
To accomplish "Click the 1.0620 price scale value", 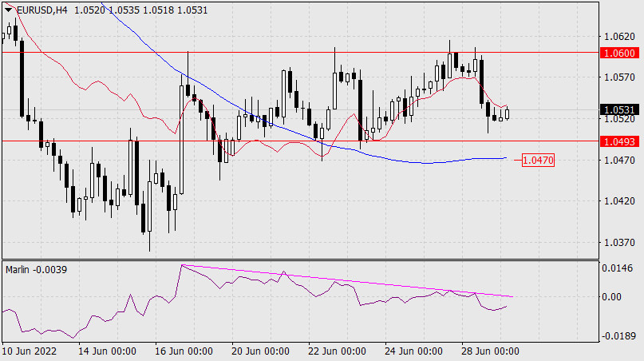I will 619,37.
